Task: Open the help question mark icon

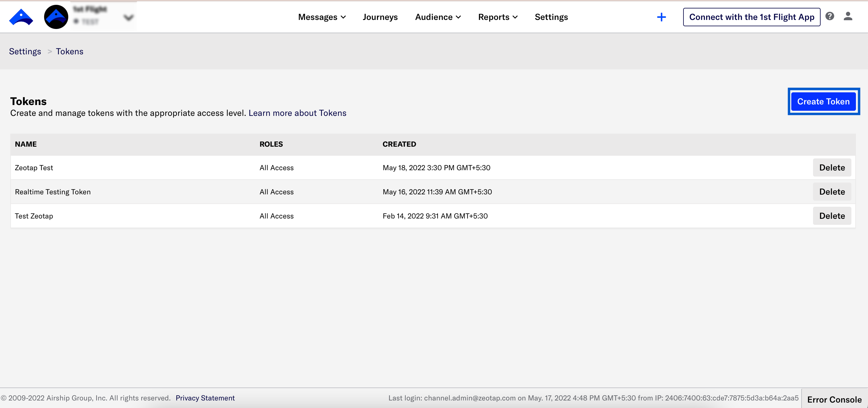Action: [x=830, y=16]
